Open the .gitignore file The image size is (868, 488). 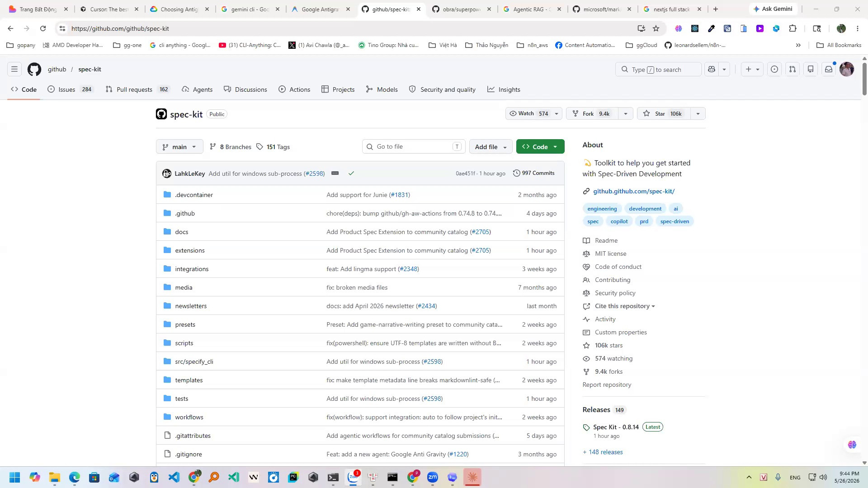tap(189, 455)
